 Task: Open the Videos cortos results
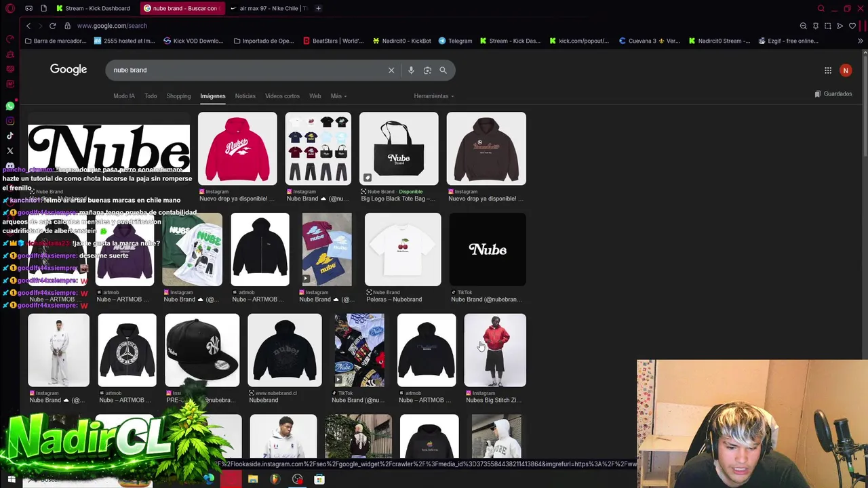click(282, 96)
